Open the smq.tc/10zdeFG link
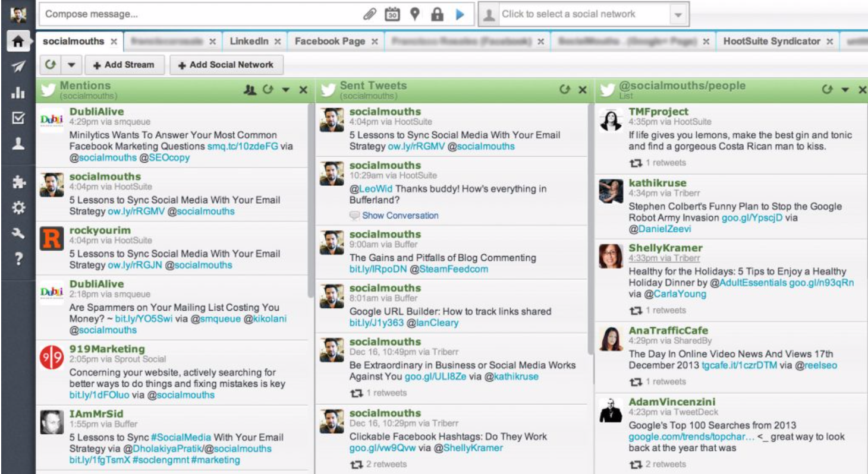 [x=242, y=146]
